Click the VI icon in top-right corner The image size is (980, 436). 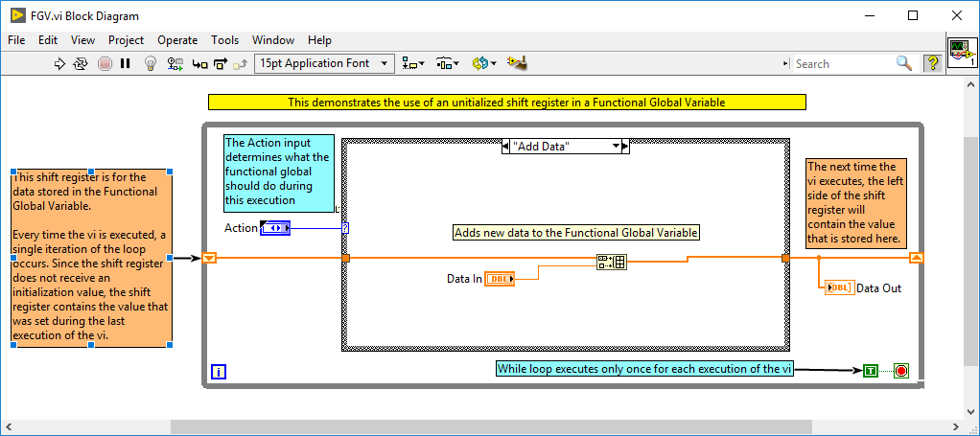(961, 54)
